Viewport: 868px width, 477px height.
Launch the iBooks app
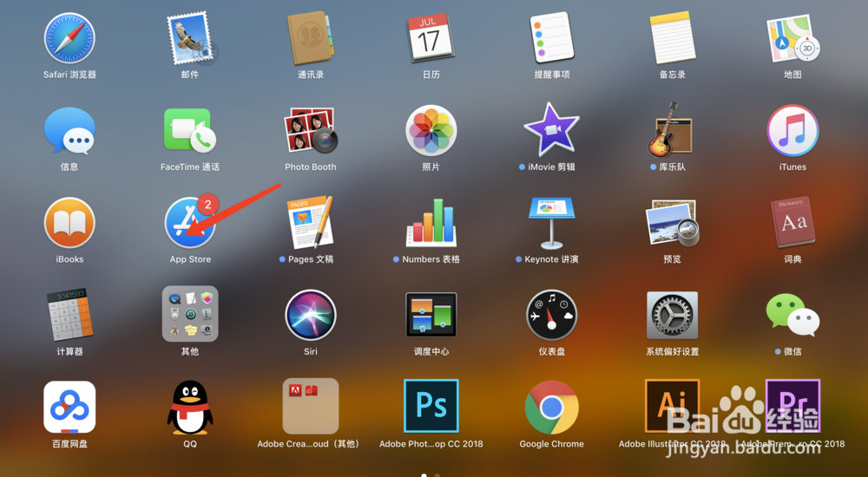tap(69, 222)
